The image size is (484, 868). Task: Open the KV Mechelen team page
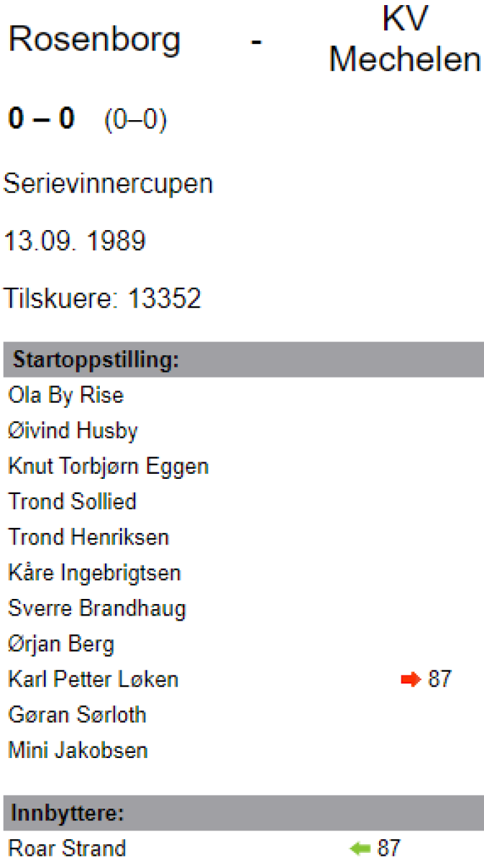click(x=404, y=40)
